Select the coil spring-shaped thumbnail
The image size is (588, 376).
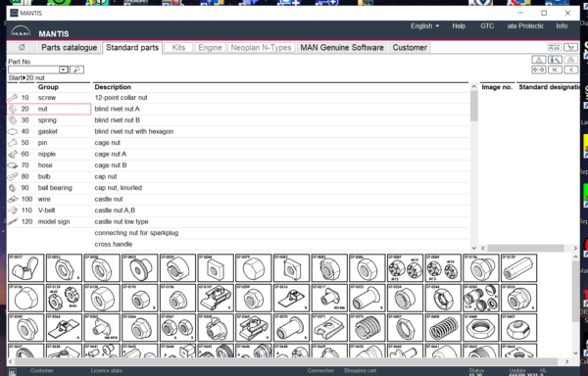tap(443, 328)
